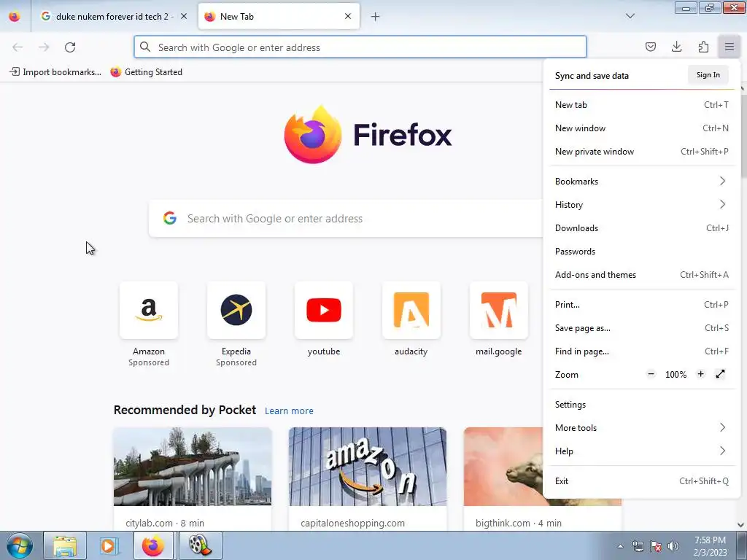Zoom out with the minus button
747x560 pixels.
pos(651,374)
